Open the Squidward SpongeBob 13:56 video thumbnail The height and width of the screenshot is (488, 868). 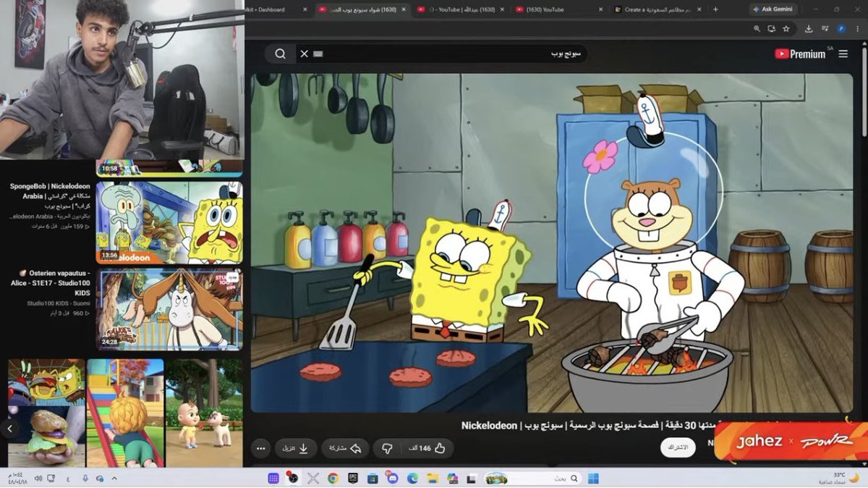pos(169,222)
